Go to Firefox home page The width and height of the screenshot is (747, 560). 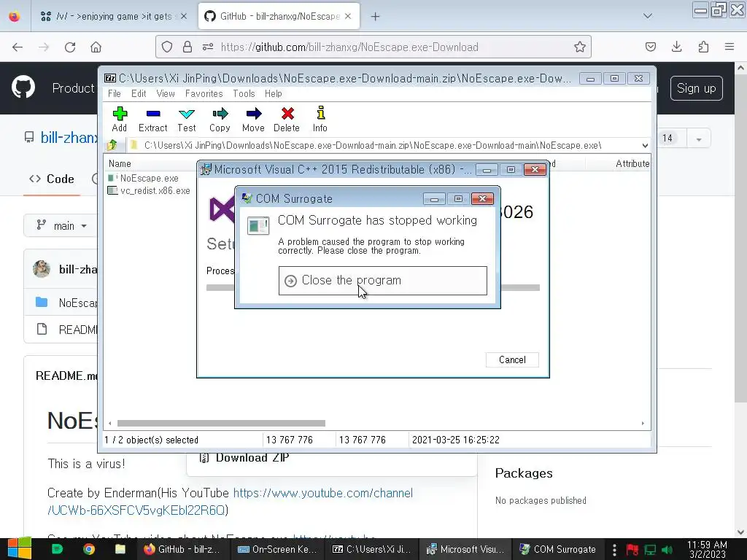click(96, 47)
